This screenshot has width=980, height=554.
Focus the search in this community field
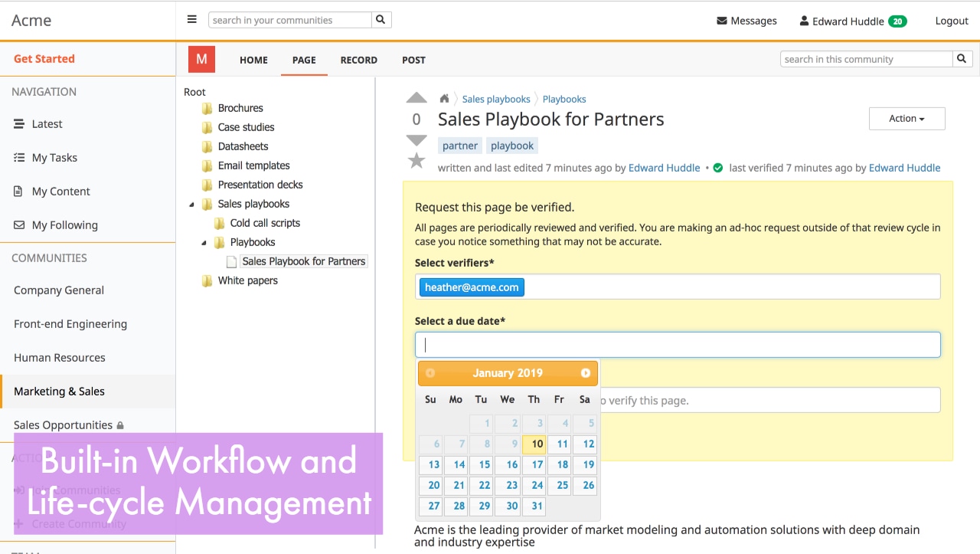point(867,59)
